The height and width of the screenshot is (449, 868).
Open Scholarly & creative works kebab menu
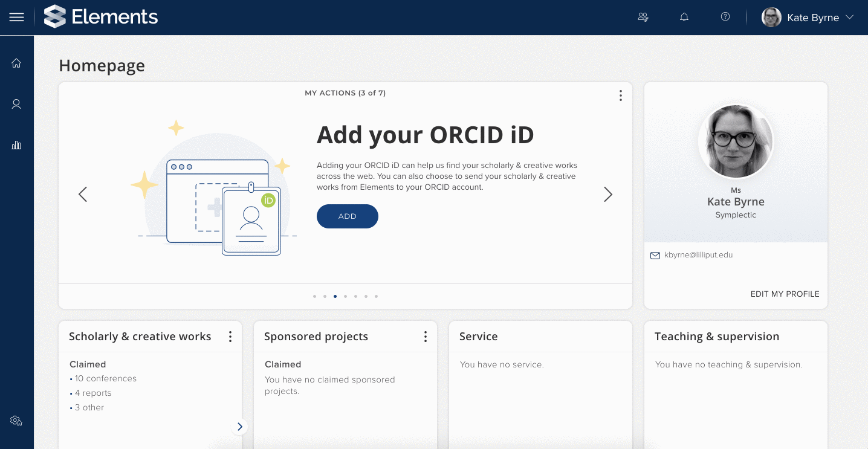[230, 337]
